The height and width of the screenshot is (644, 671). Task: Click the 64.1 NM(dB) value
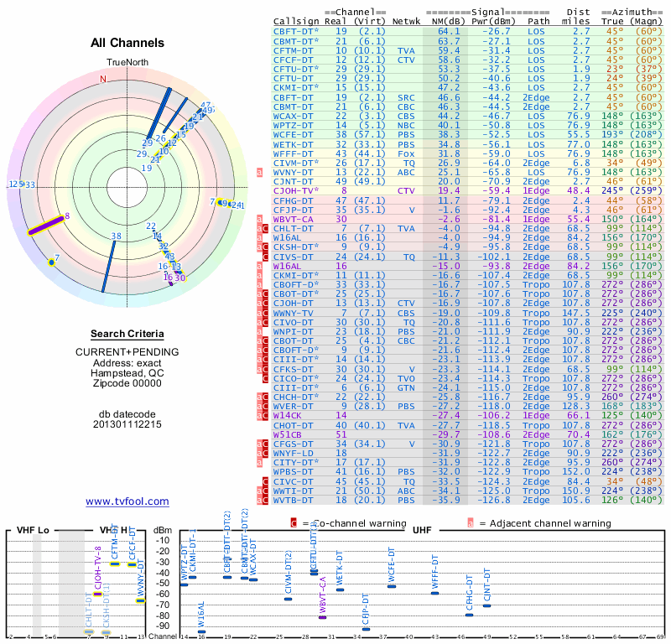[x=449, y=31]
